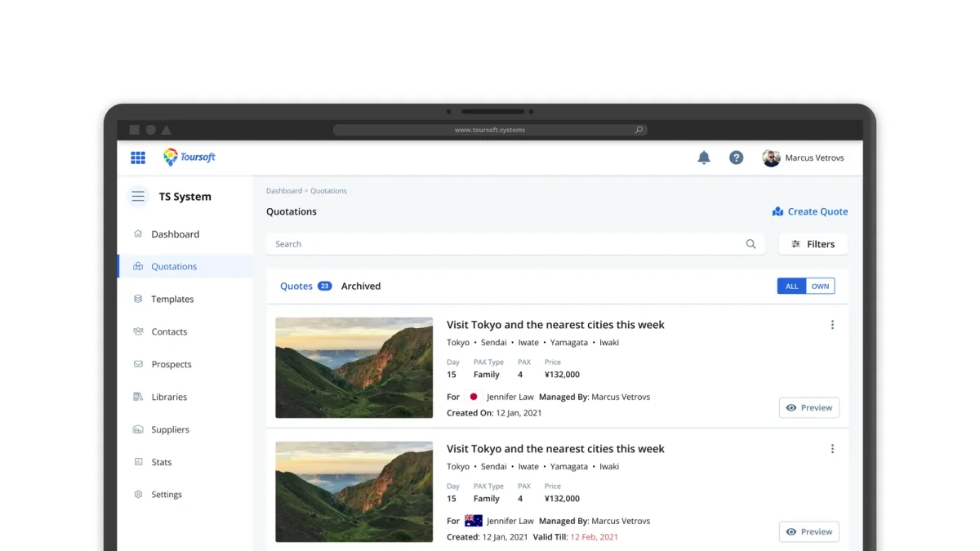
Task: Click the Contacts people icon
Action: [x=138, y=331]
